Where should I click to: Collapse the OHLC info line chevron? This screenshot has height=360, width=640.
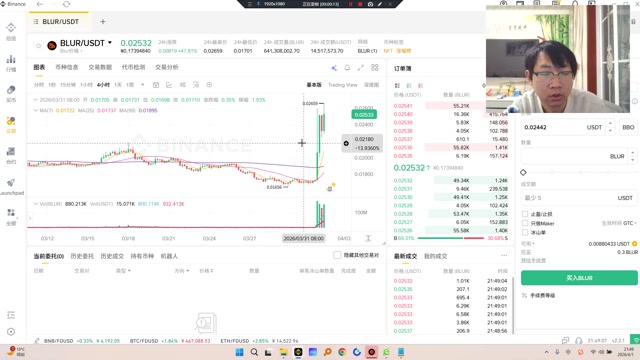coord(36,100)
